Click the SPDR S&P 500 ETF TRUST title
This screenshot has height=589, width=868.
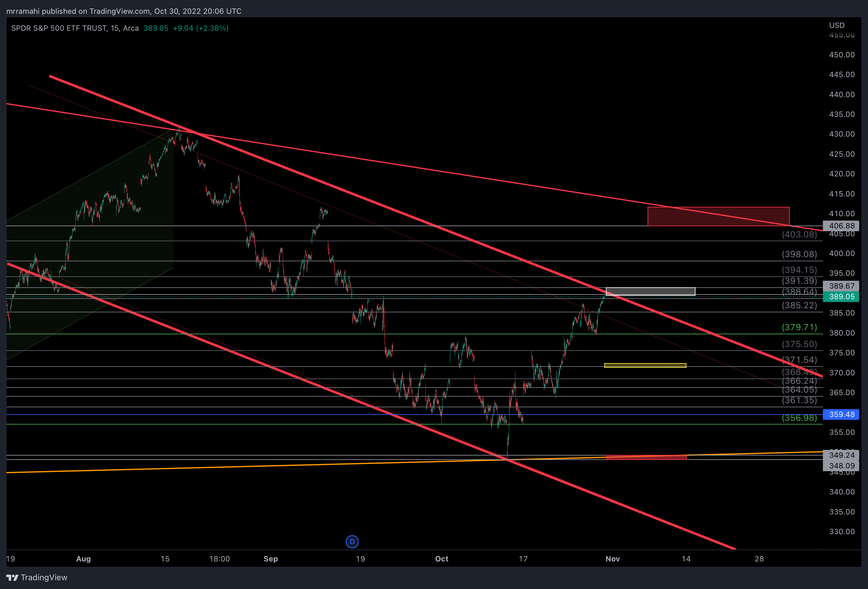(59, 28)
